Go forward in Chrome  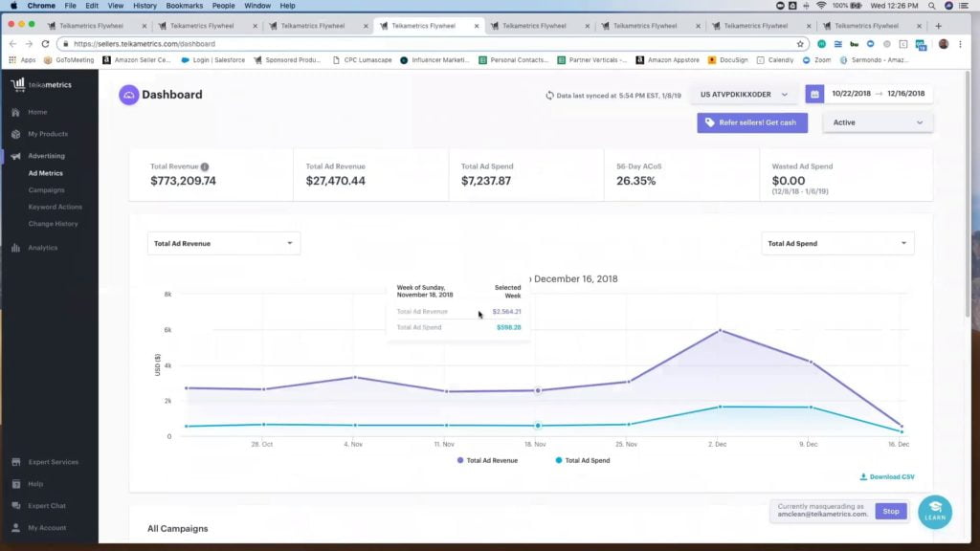coord(29,44)
